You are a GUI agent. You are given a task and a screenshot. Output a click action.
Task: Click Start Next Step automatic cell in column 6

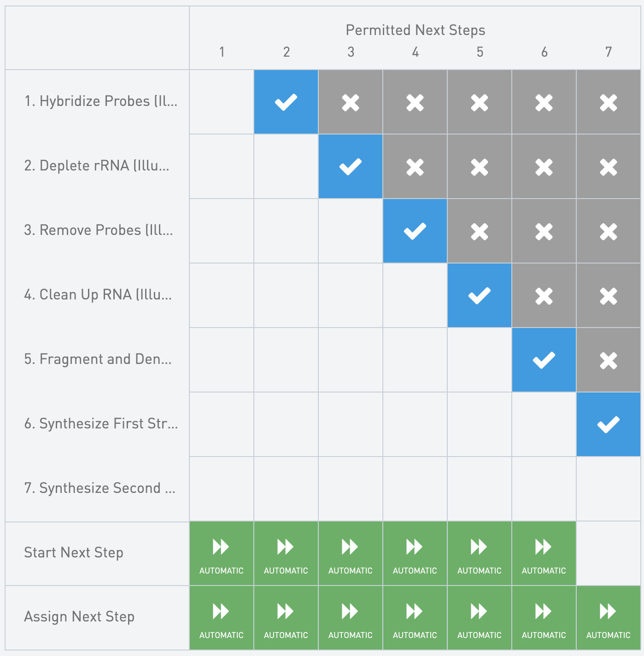(x=544, y=553)
